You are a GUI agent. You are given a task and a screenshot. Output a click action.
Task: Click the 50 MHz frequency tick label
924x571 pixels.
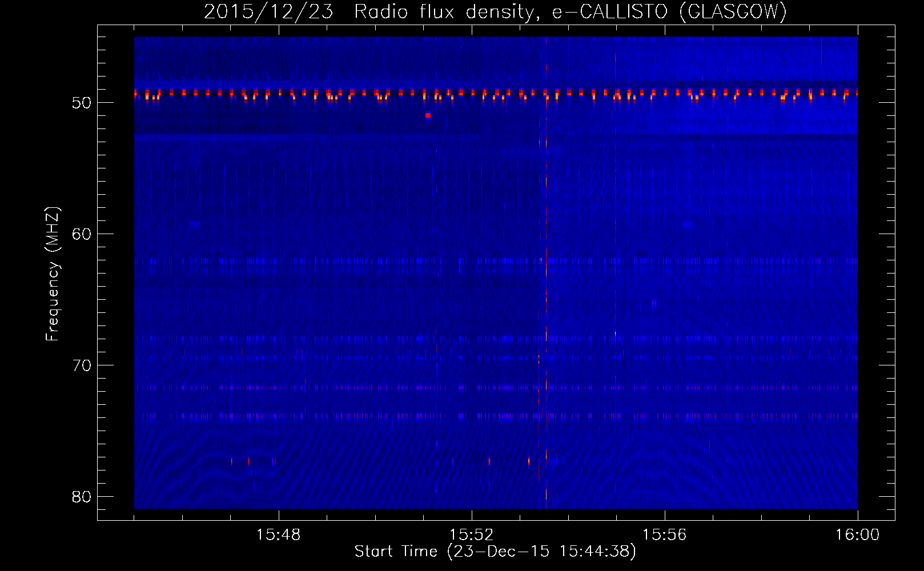(82, 103)
